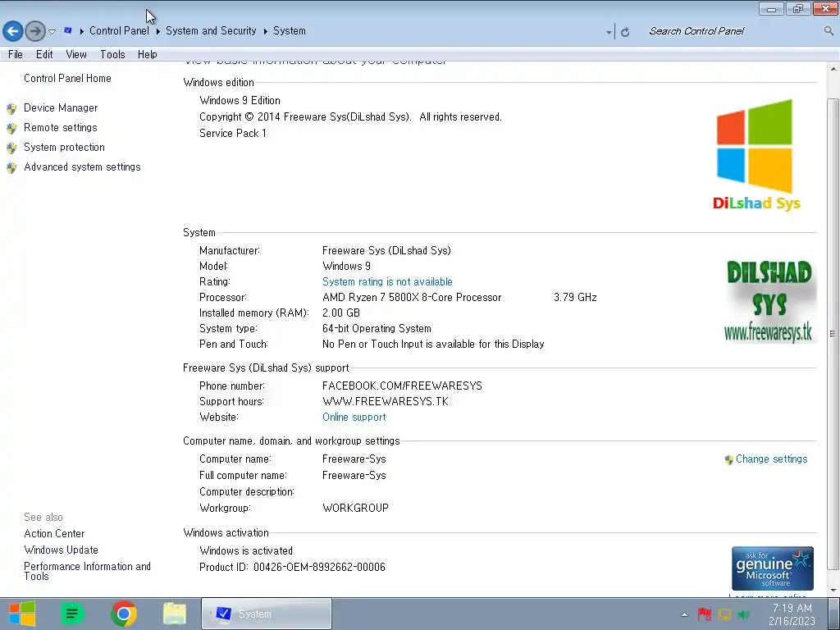Open Action Center from See also
840x630 pixels.
click(x=54, y=533)
